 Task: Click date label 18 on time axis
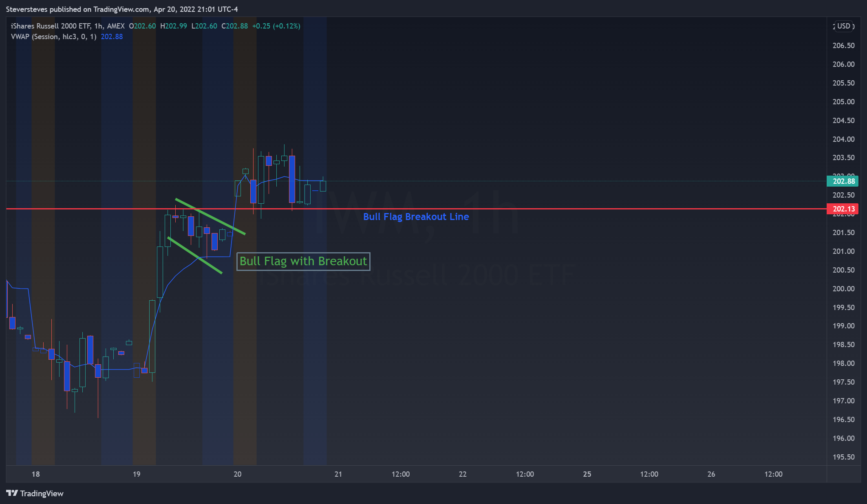[36, 474]
